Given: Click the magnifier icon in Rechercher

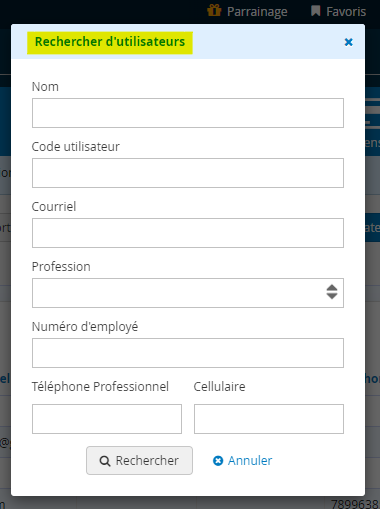Looking at the screenshot, I should 105,461.
